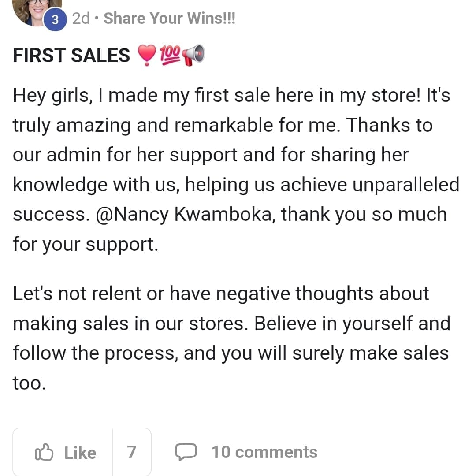The width and height of the screenshot is (476, 476).
Task: Click the level 3 badge
Action: [55, 20]
